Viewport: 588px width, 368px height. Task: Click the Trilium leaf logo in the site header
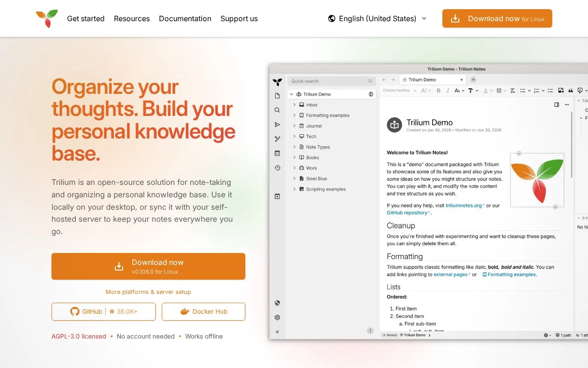47,18
